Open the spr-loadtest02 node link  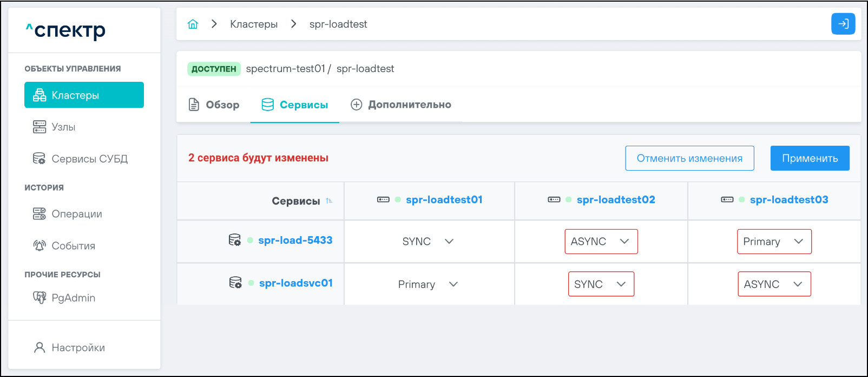[615, 200]
